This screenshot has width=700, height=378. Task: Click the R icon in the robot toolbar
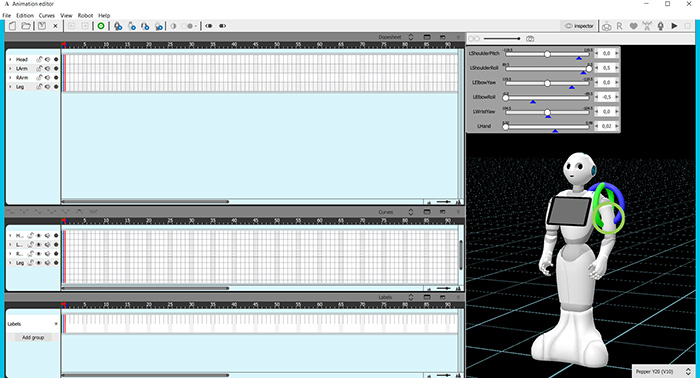(619, 26)
